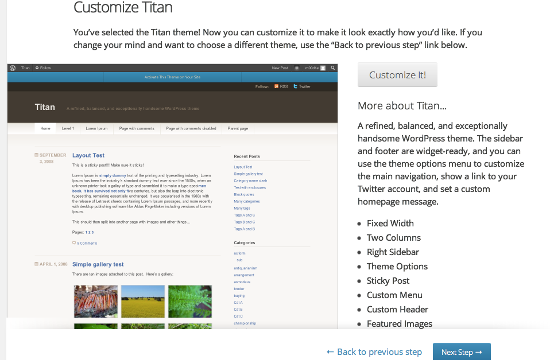Image resolution: width=550 pixels, height=360 pixels.
Task: Click the 'Right Sidebar' feature item
Action: point(393,252)
